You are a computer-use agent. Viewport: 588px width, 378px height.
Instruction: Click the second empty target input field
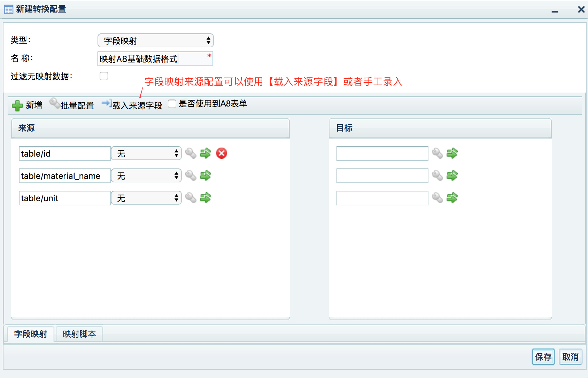pos(382,176)
